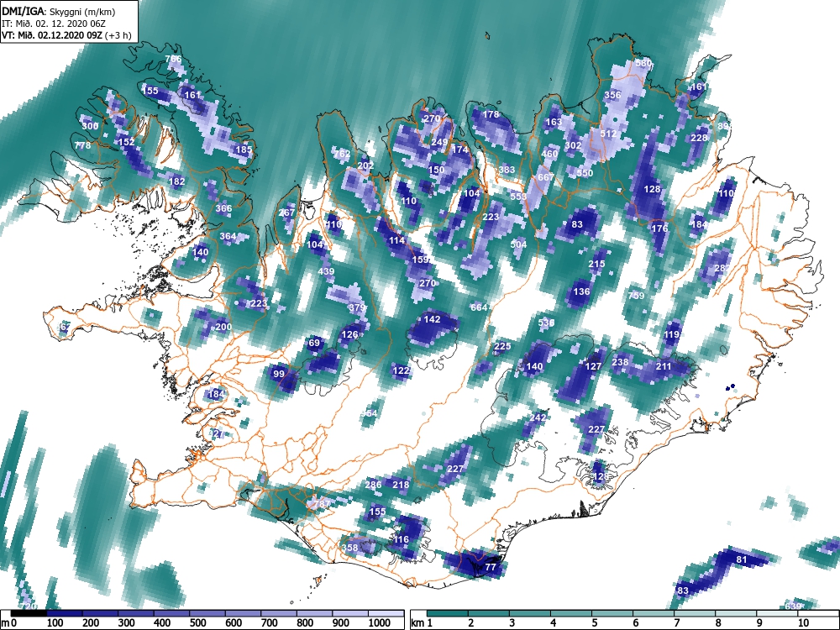
Task: Select the '267' map label
Action: coord(286,213)
